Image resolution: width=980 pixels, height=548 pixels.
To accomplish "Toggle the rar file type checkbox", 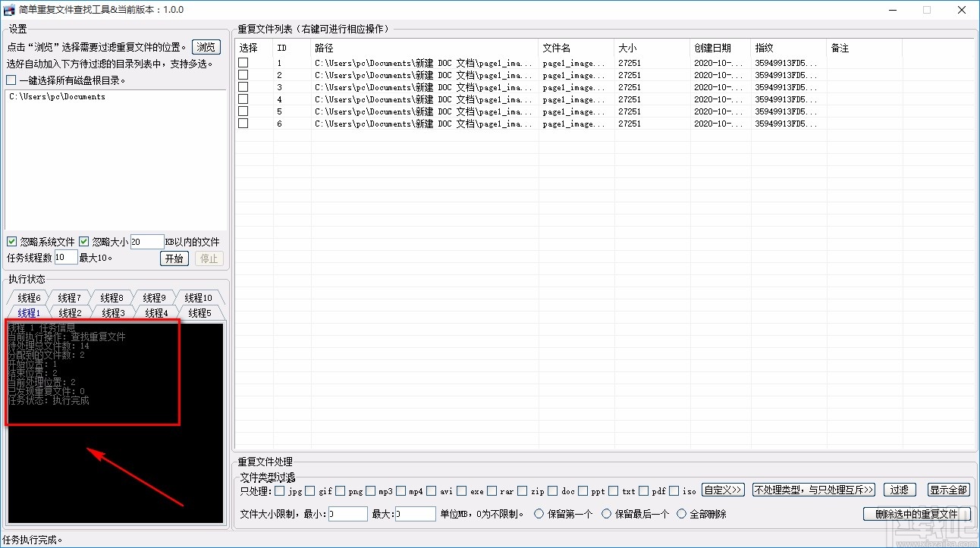I will pyautogui.click(x=493, y=490).
